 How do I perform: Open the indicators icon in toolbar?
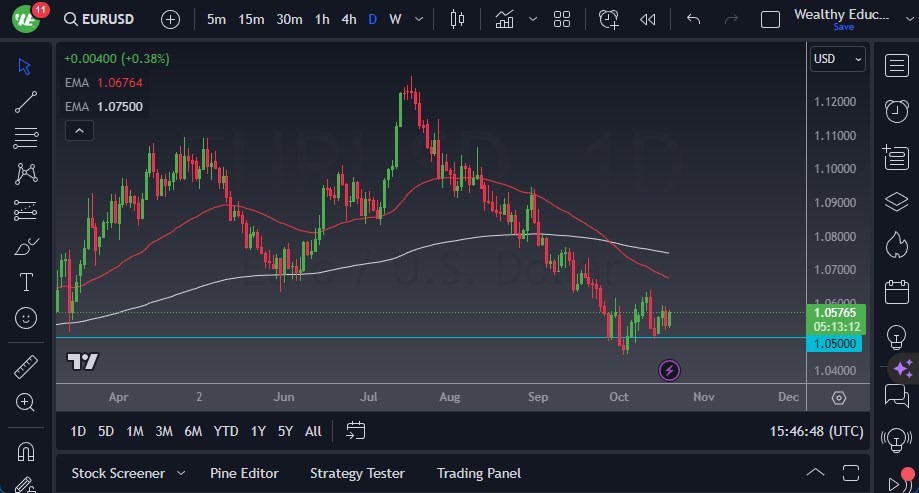[505, 19]
